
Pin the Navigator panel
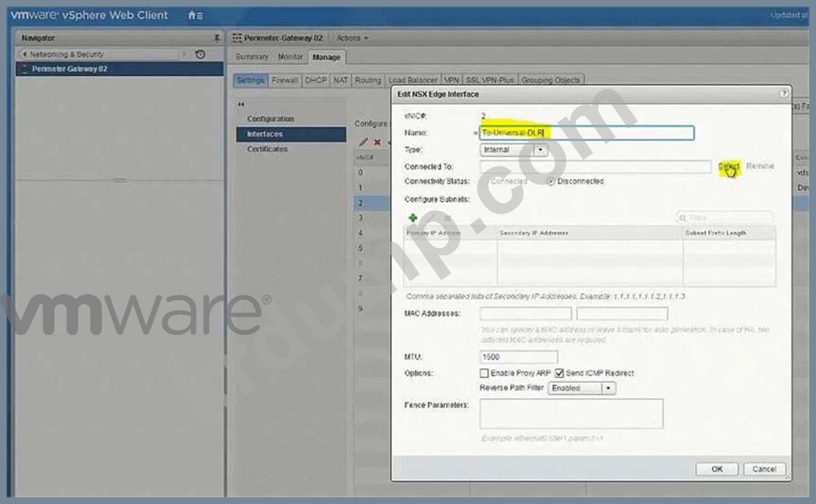click(x=217, y=38)
